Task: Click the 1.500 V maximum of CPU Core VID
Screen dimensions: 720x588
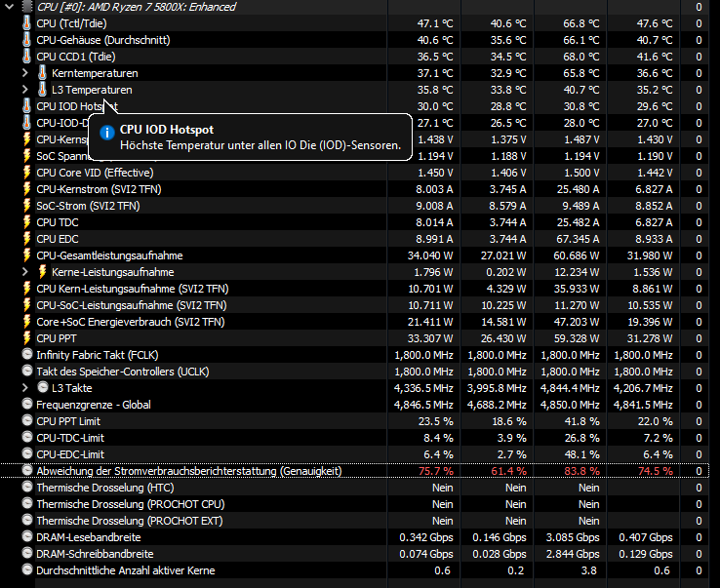Action: [x=581, y=173]
